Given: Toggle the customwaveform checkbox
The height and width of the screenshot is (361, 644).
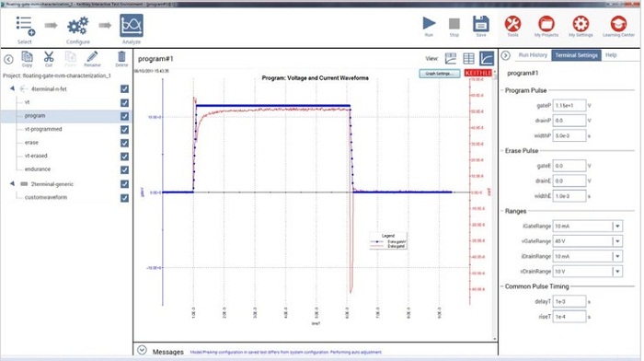Looking at the screenshot, I should click(124, 198).
